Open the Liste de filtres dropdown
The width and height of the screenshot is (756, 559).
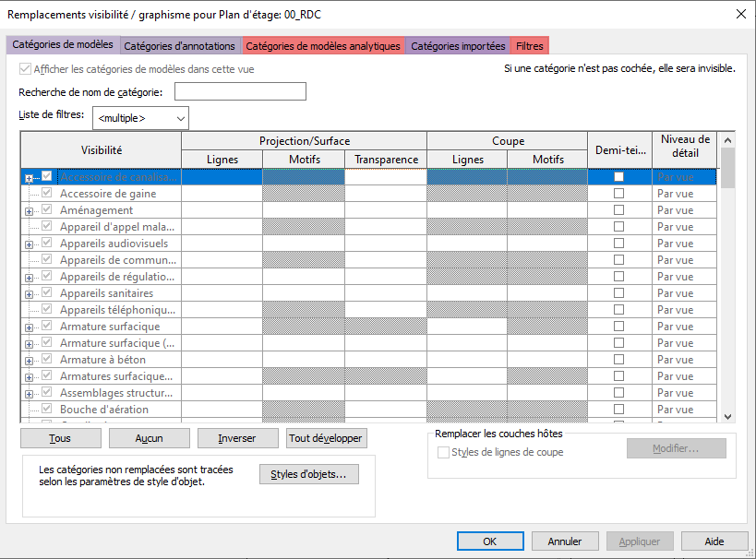pos(140,118)
